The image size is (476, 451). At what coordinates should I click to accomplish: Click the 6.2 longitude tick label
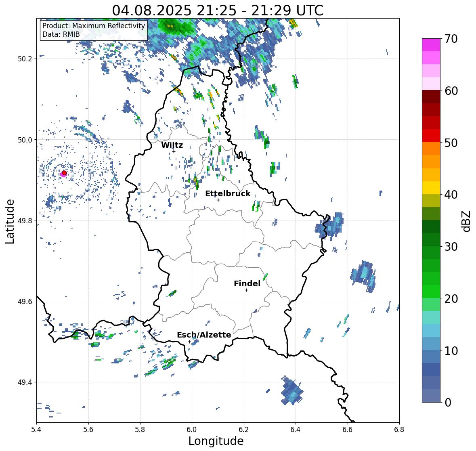(244, 429)
